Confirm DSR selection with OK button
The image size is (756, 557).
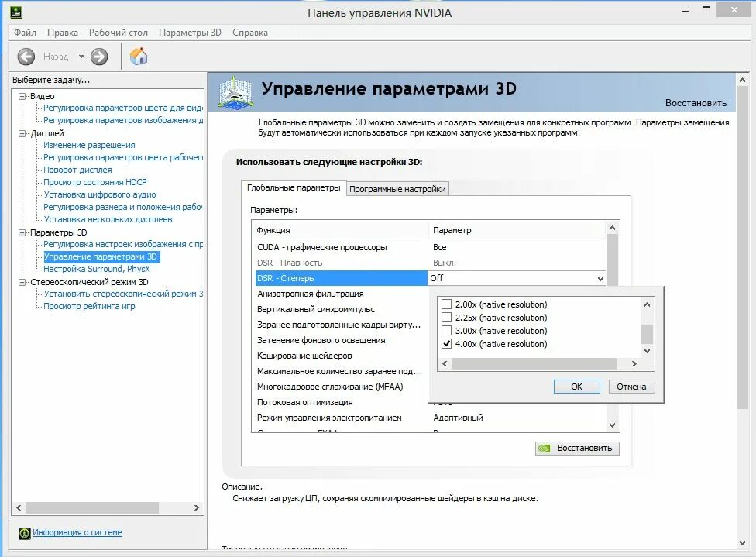(x=576, y=387)
